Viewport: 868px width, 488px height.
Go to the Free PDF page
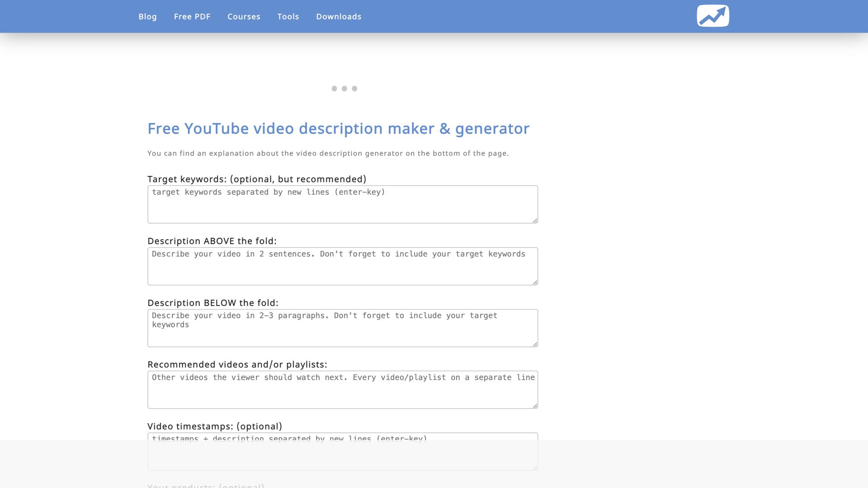(x=192, y=17)
